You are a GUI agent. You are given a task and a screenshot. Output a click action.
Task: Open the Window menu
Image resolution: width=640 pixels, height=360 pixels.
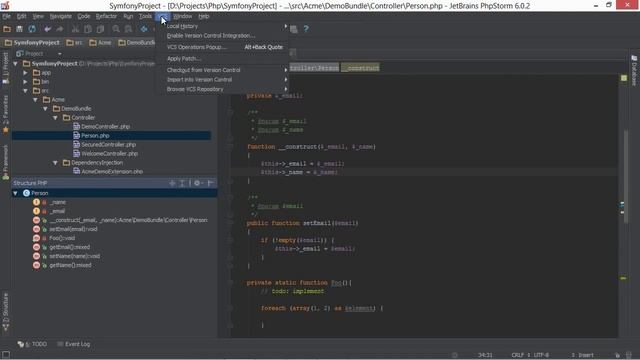[x=182, y=16]
